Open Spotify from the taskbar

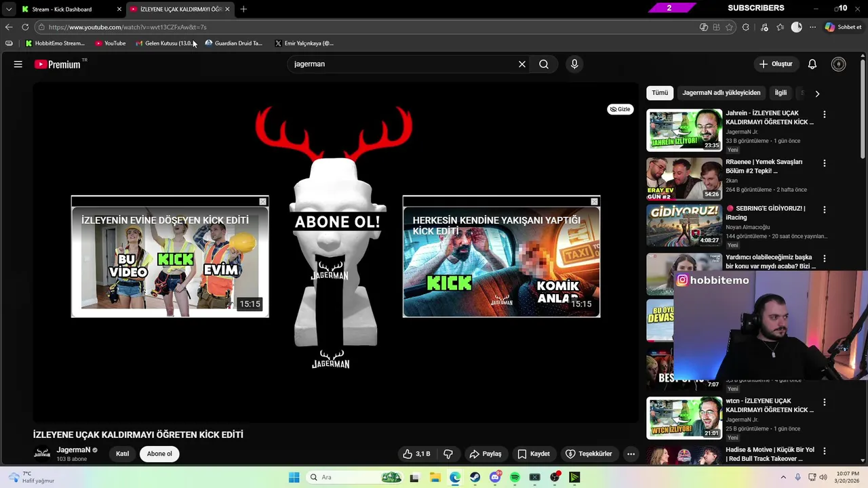click(515, 477)
